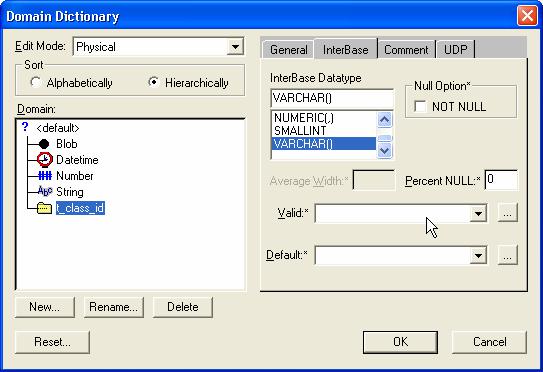This screenshot has height=372, width=543.
Task: Select SMALLINT in datatype list
Action: click(x=324, y=131)
